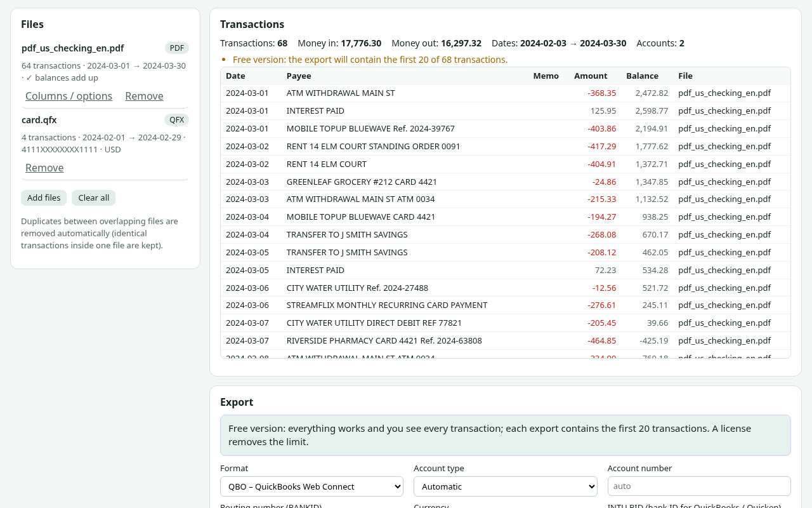The height and width of the screenshot is (508, 812).
Task: Remove the pdf_us_checking_en.pdf file
Action: 144,96
